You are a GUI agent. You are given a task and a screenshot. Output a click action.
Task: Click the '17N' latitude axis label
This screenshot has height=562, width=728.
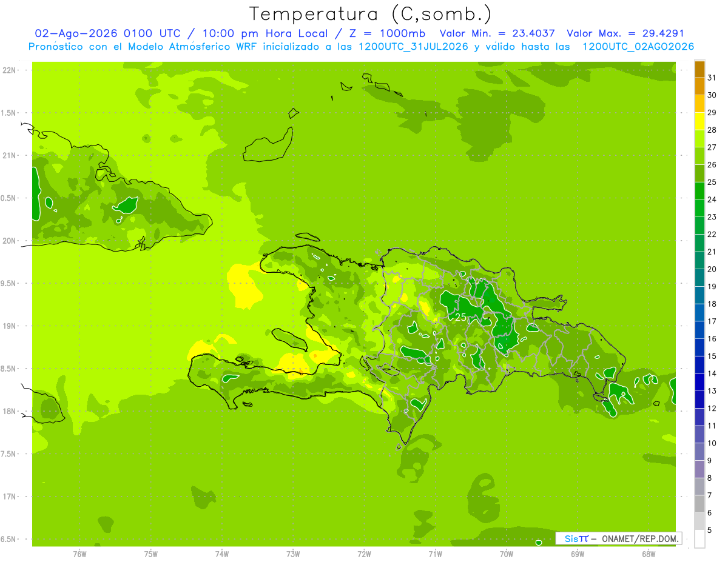10,497
